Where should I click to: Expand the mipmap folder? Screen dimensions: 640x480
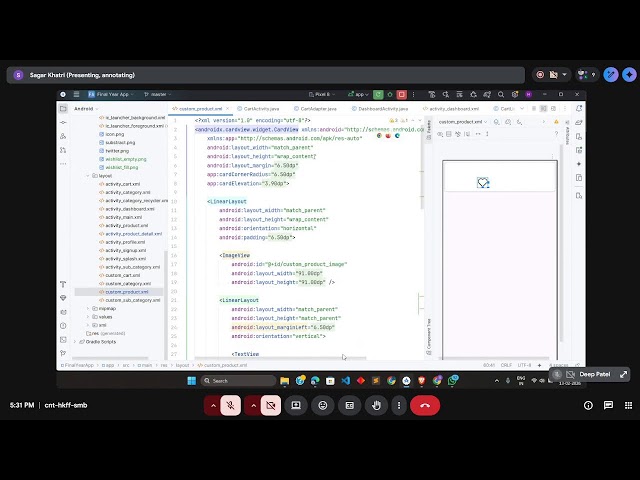tap(88, 309)
